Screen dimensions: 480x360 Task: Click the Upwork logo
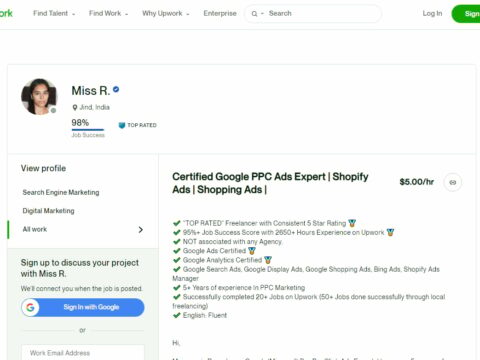pos(6,13)
